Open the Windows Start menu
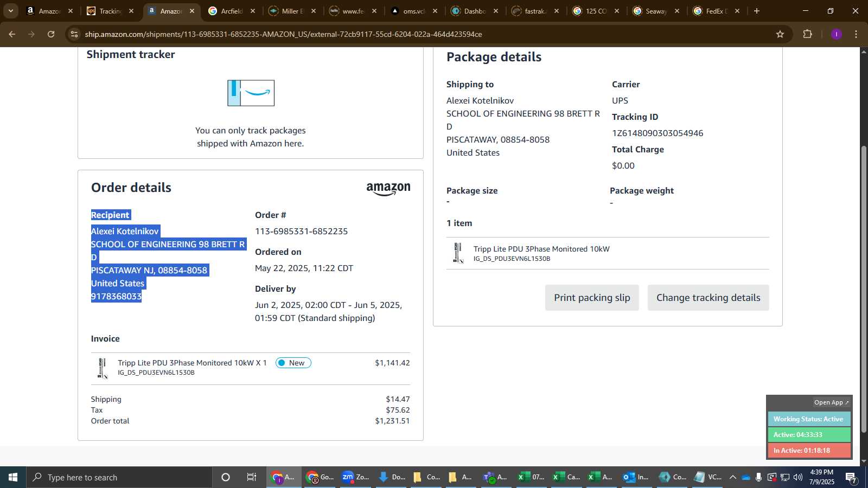This screenshot has height=488, width=868. tap(13, 477)
